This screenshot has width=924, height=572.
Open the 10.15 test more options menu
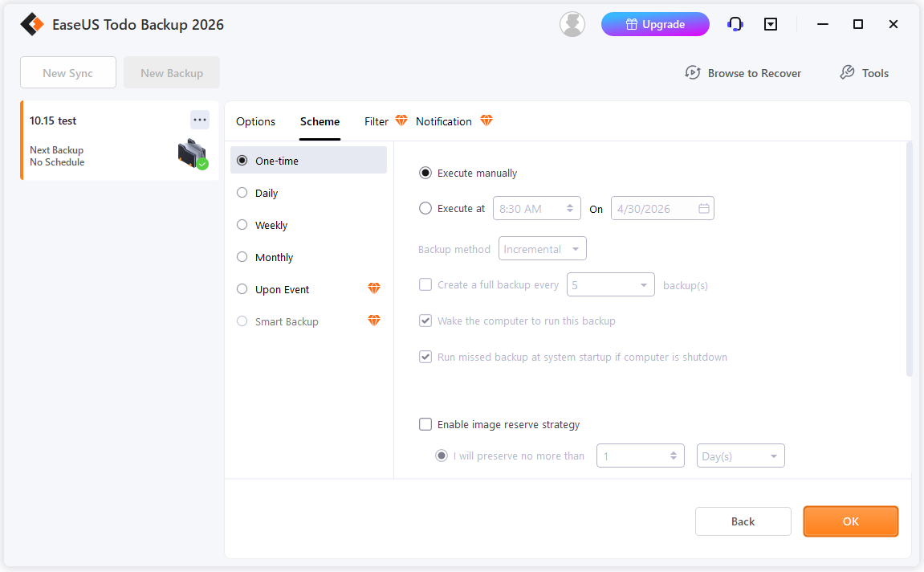[200, 120]
